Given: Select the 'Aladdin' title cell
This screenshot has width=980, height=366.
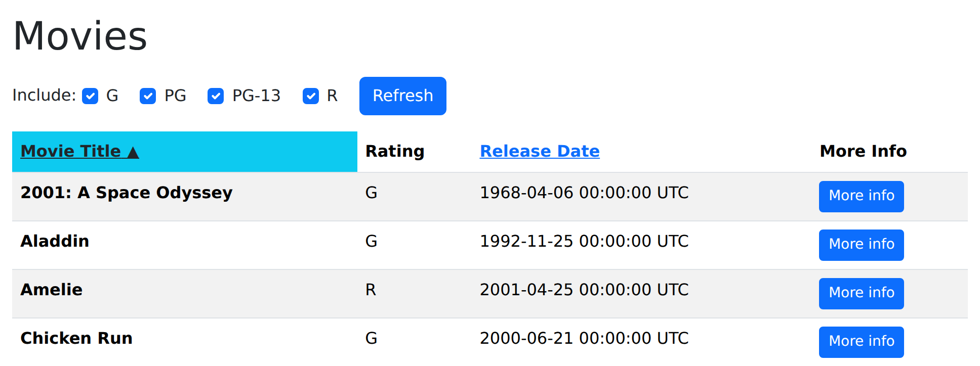Looking at the screenshot, I should pyautogui.click(x=185, y=245).
